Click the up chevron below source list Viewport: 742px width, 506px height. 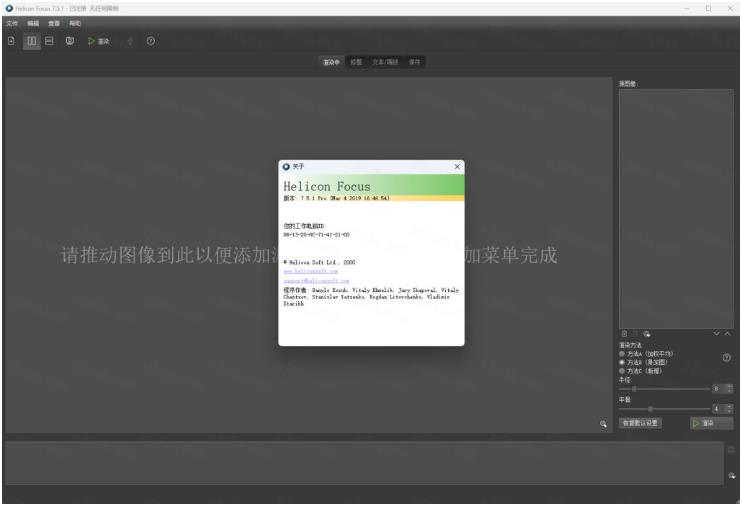(728, 334)
